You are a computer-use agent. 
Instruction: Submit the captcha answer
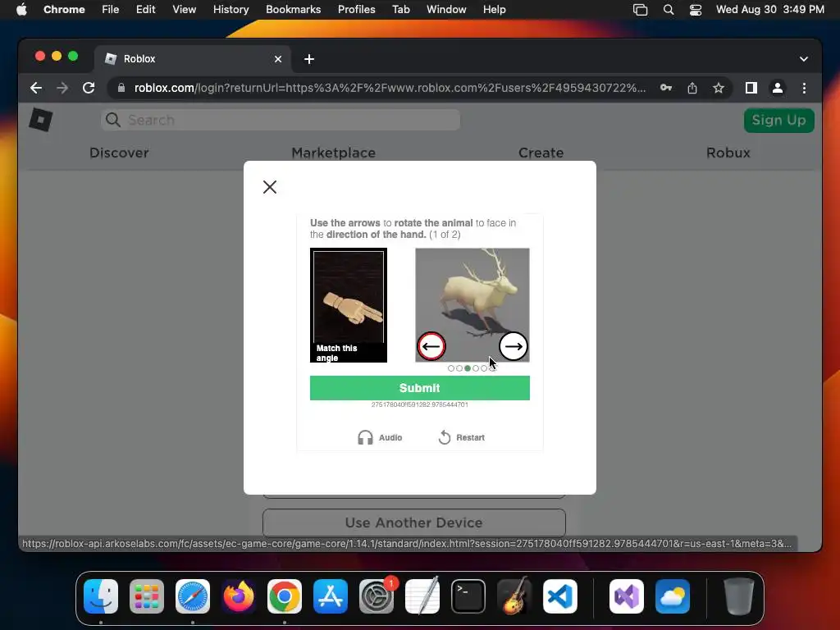(419, 388)
